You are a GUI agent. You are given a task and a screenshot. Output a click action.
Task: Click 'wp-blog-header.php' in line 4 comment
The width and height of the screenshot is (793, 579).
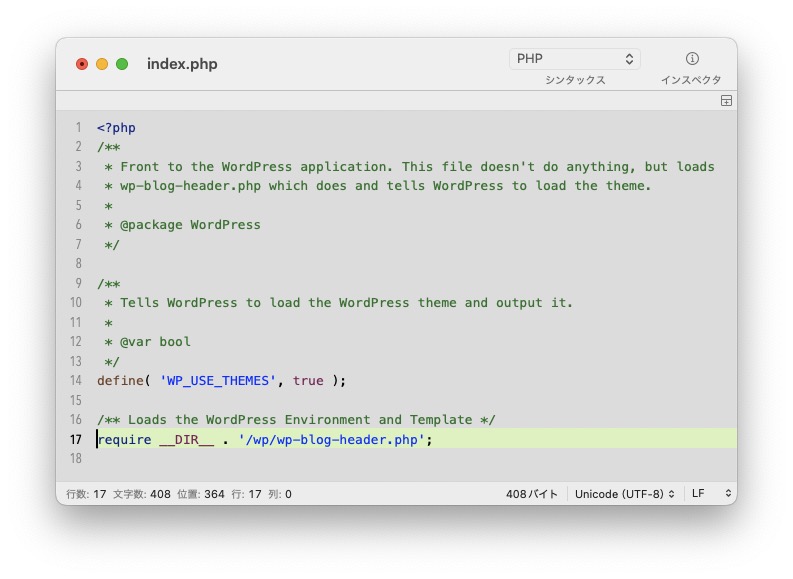[x=191, y=186]
